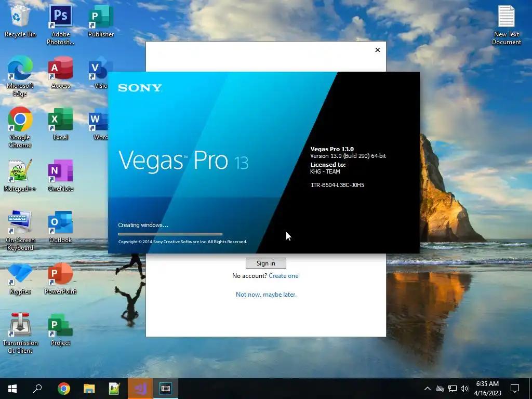The image size is (532, 399).
Task: Click the 'KHG - TEAM' license text
Action: pos(325,171)
